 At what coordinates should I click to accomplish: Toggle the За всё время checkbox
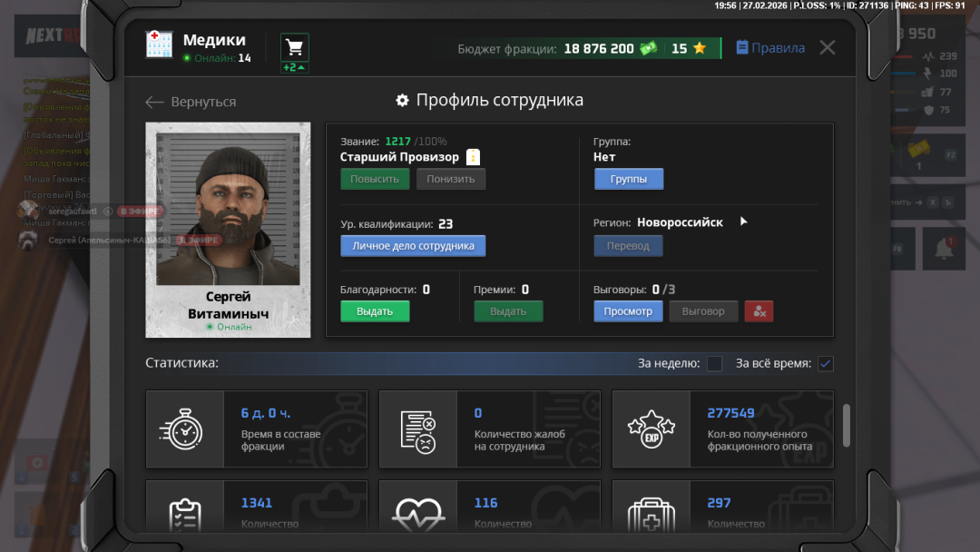[x=825, y=364]
